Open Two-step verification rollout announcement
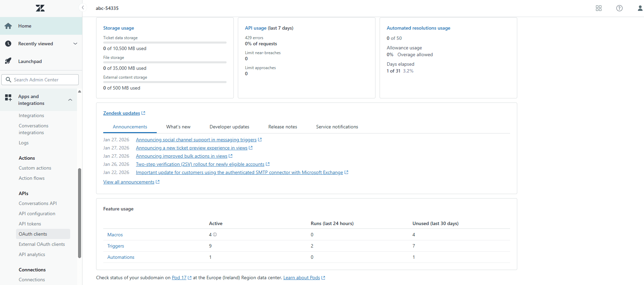Image resolution: width=644 pixels, height=285 pixels. 200,164
